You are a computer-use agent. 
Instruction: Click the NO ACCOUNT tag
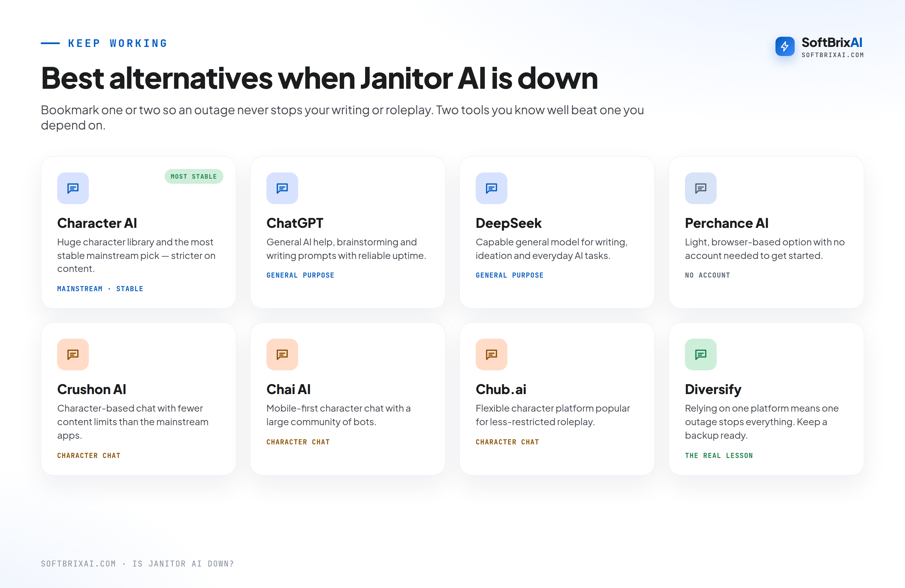coord(708,275)
